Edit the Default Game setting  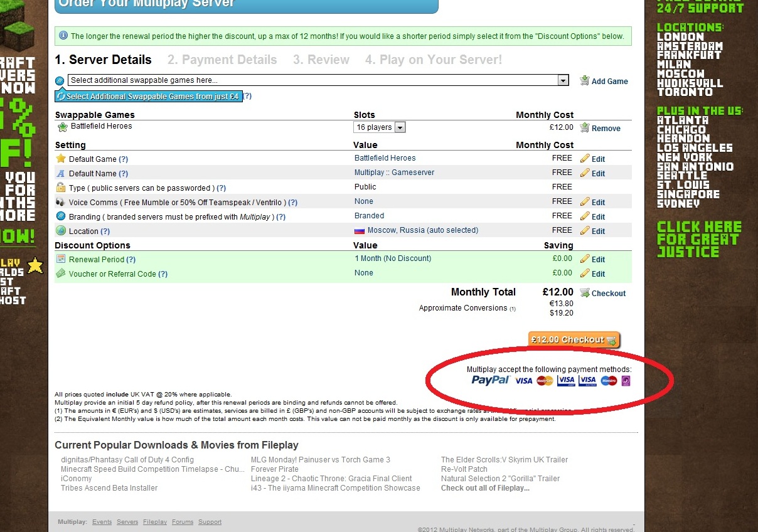pos(598,159)
